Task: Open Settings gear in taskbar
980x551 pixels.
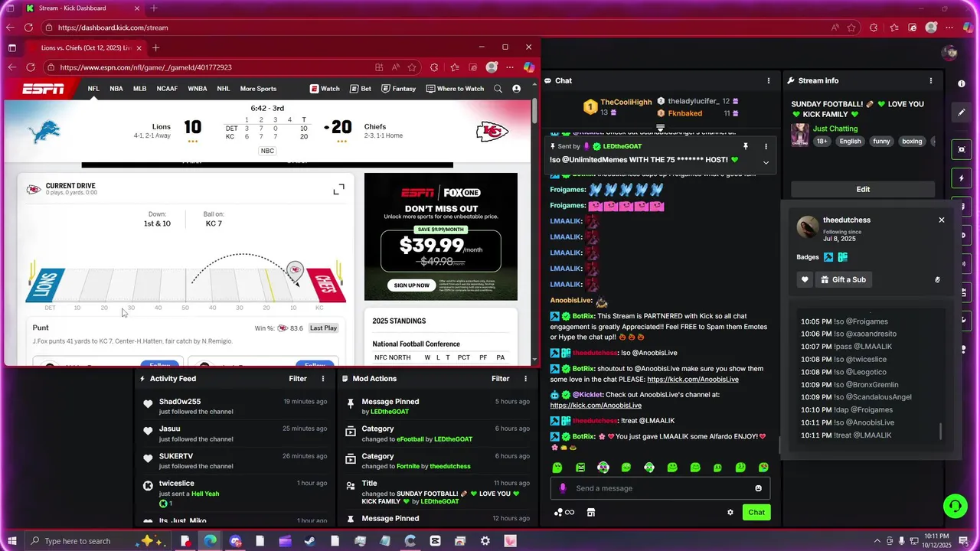Action: click(x=485, y=541)
